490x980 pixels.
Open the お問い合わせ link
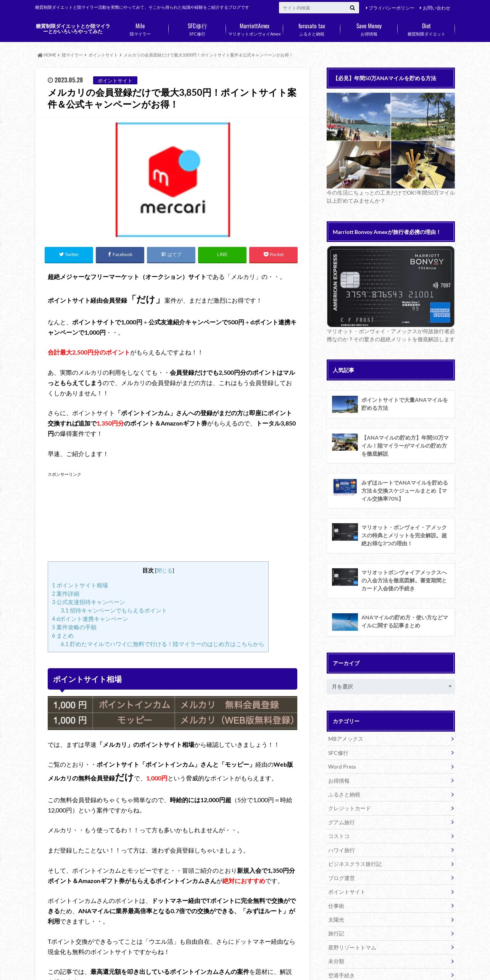point(435,8)
